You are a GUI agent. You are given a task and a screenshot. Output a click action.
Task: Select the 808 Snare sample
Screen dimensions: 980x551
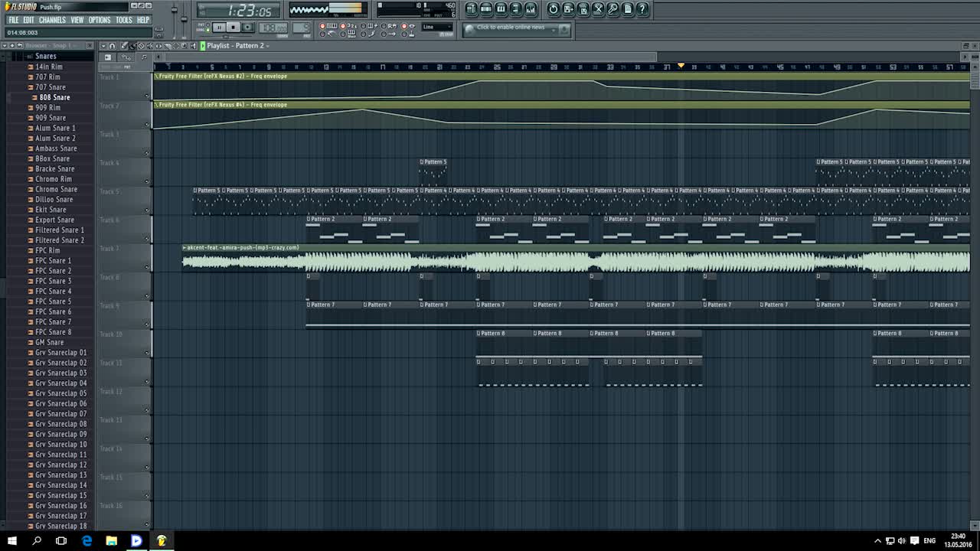pyautogui.click(x=54, y=97)
